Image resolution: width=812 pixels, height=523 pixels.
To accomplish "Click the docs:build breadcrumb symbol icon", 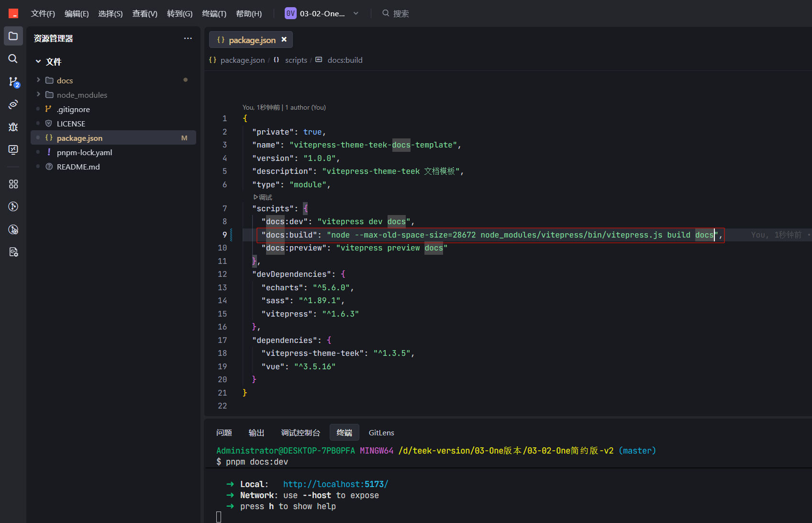I will 319,60.
